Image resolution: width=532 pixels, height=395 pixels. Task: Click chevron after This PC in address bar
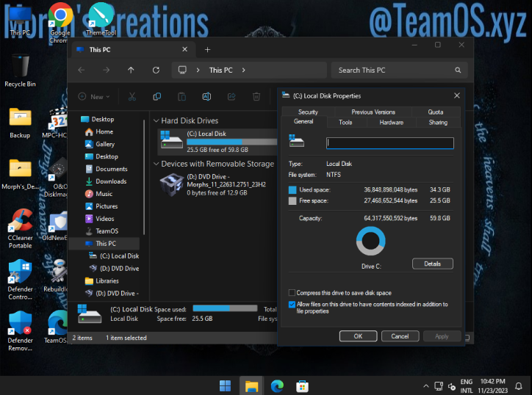coord(244,70)
